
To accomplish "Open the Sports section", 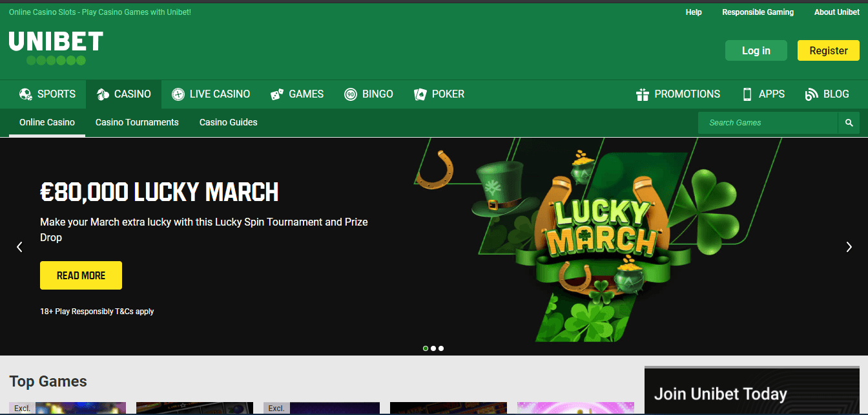I will pyautogui.click(x=48, y=94).
